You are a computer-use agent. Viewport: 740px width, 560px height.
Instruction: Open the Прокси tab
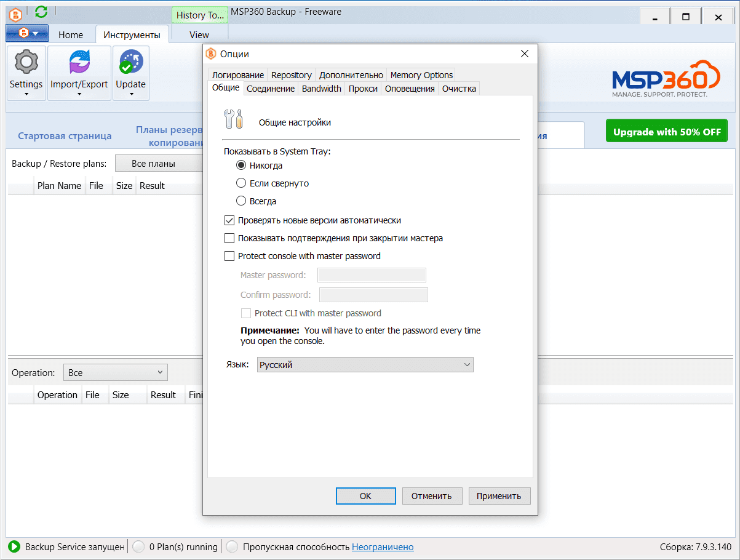coord(363,89)
